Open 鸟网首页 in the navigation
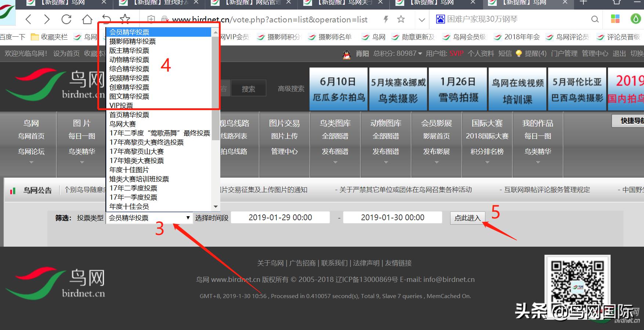 point(31,136)
